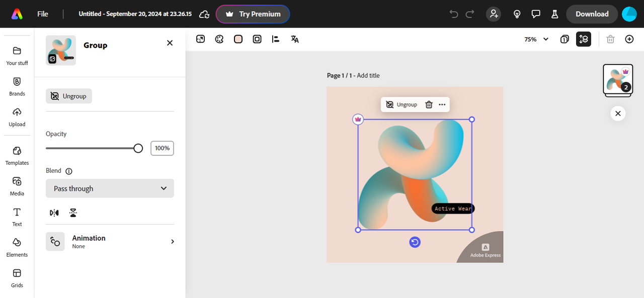Click the Download button
644x298 pixels.
592,14
